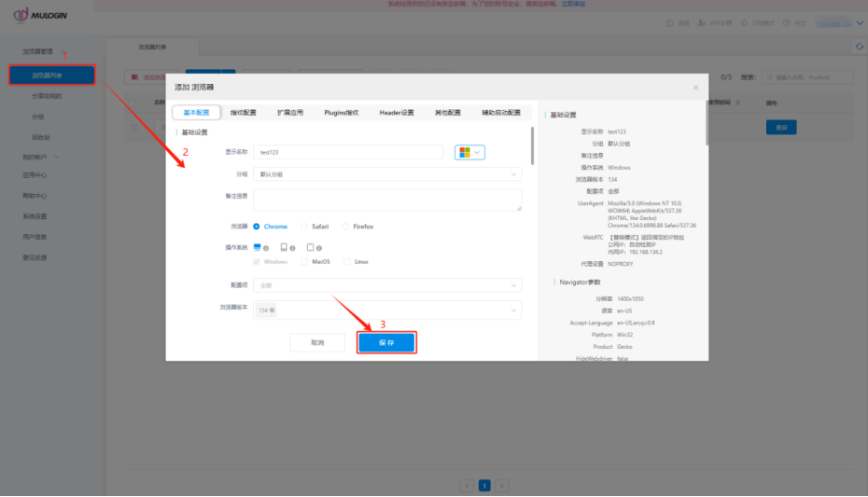Switch to the 指纹配置 tab
The width and height of the screenshot is (868, 497).
[243, 112]
